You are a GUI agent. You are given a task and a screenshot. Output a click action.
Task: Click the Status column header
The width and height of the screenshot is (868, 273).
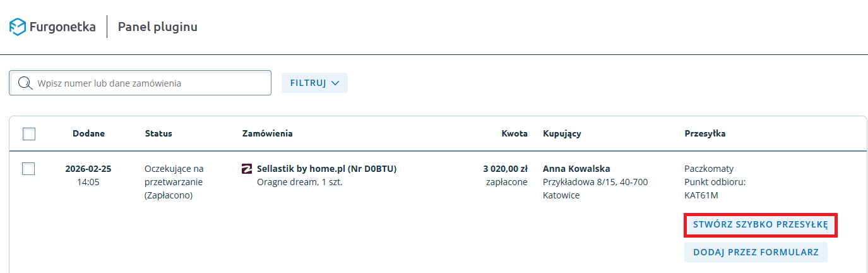pos(158,134)
